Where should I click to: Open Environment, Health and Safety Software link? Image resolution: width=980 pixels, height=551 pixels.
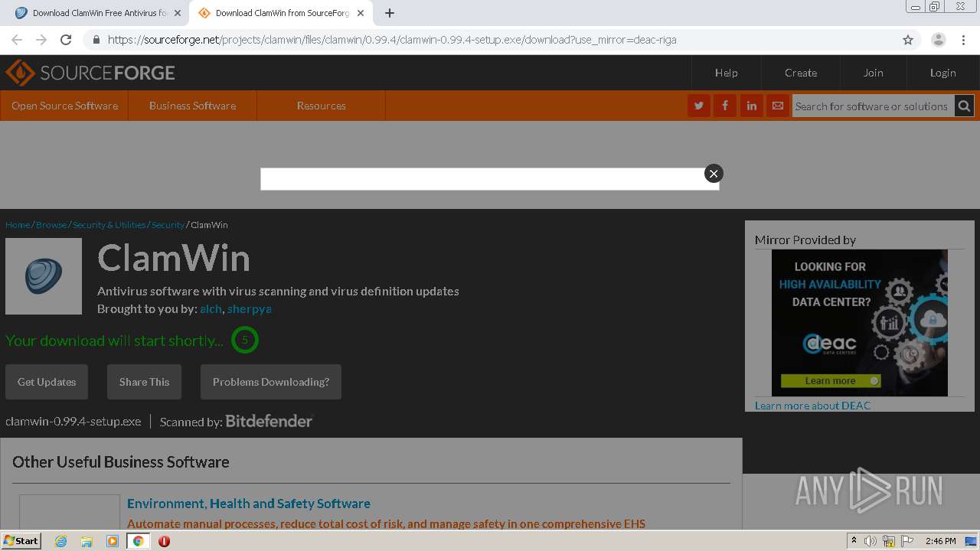click(x=249, y=503)
